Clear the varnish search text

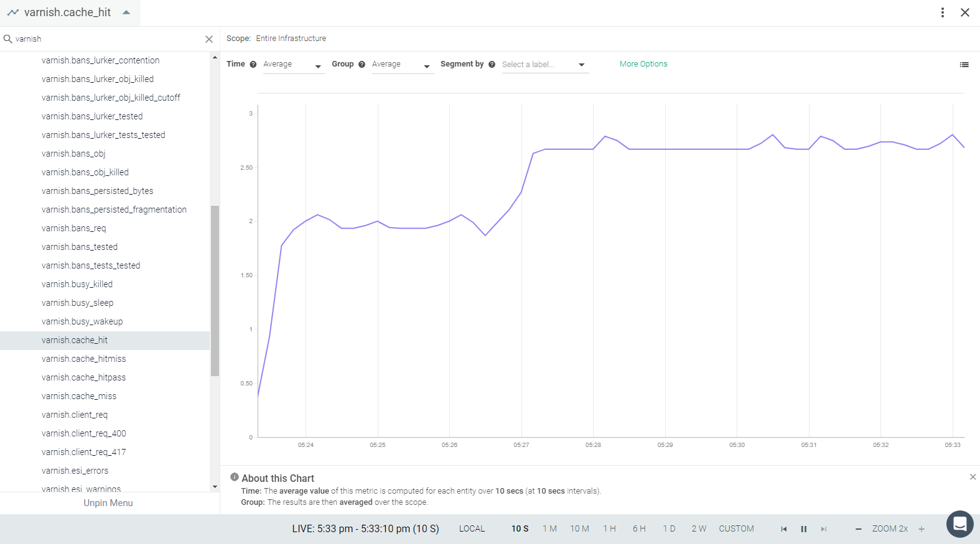point(209,39)
